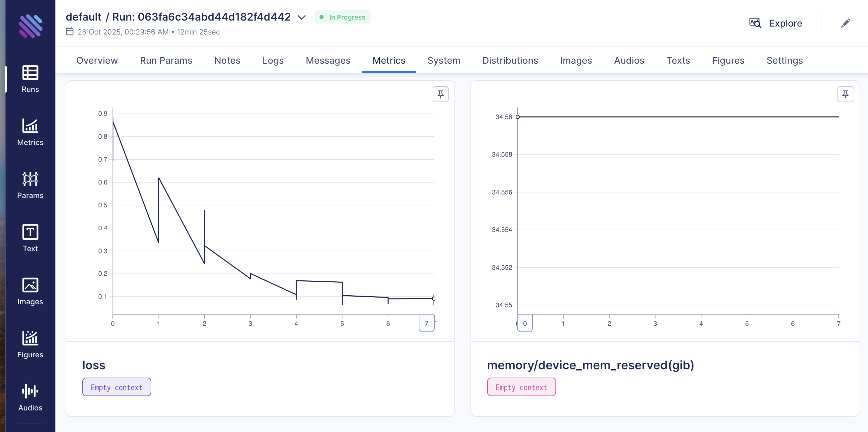This screenshot has width=868, height=432.
Task: Click the Explore button
Action: point(776,23)
